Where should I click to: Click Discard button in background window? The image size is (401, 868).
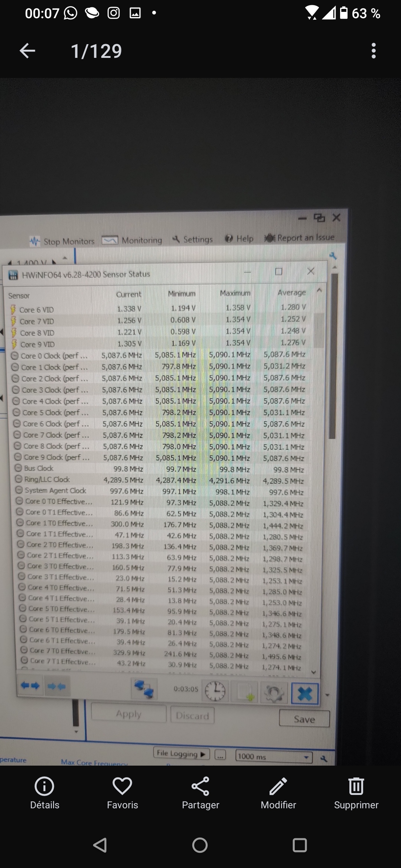(192, 715)
